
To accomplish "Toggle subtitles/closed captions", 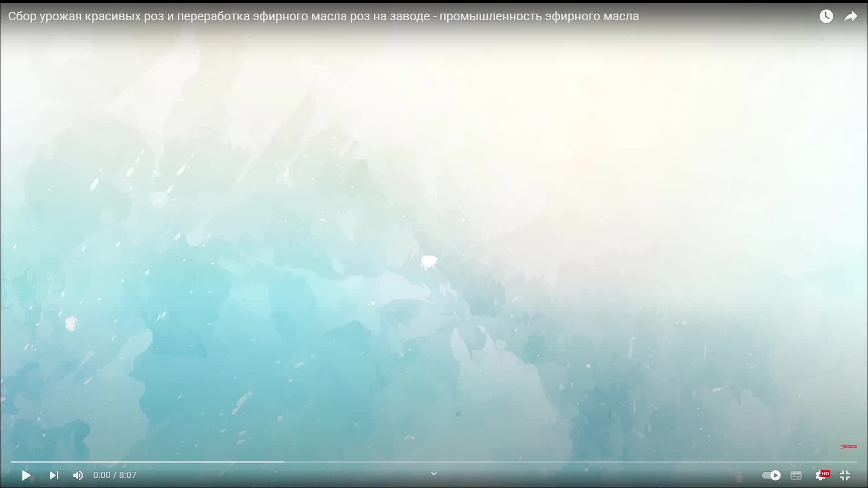I will tap(796, 475).
